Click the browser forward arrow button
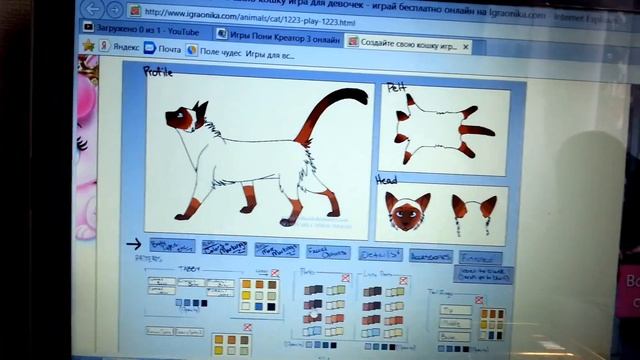The height and width of the screenshot is (360, 640). pos(115,9)
